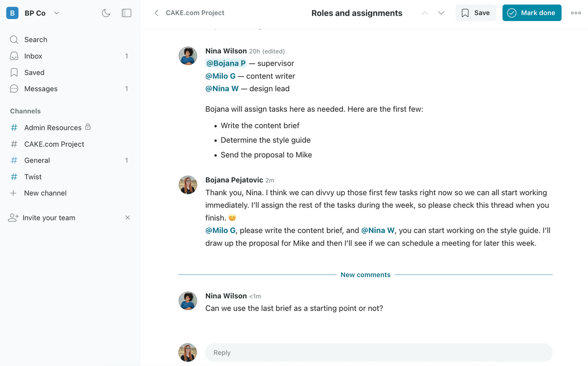Go to next thread with down chevron
588x366 pixels.
coord(441,13)
